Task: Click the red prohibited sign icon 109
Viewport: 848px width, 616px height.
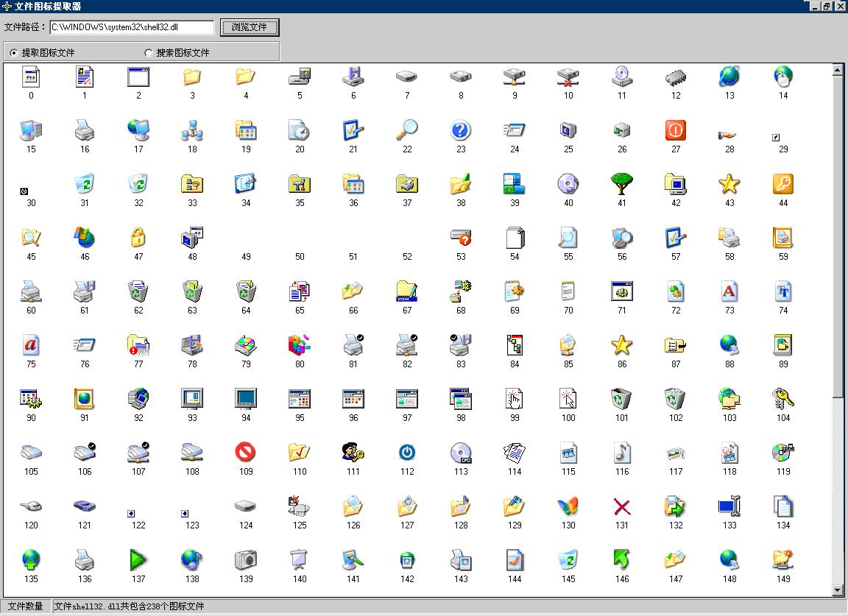Action: (x=245, y=451)
